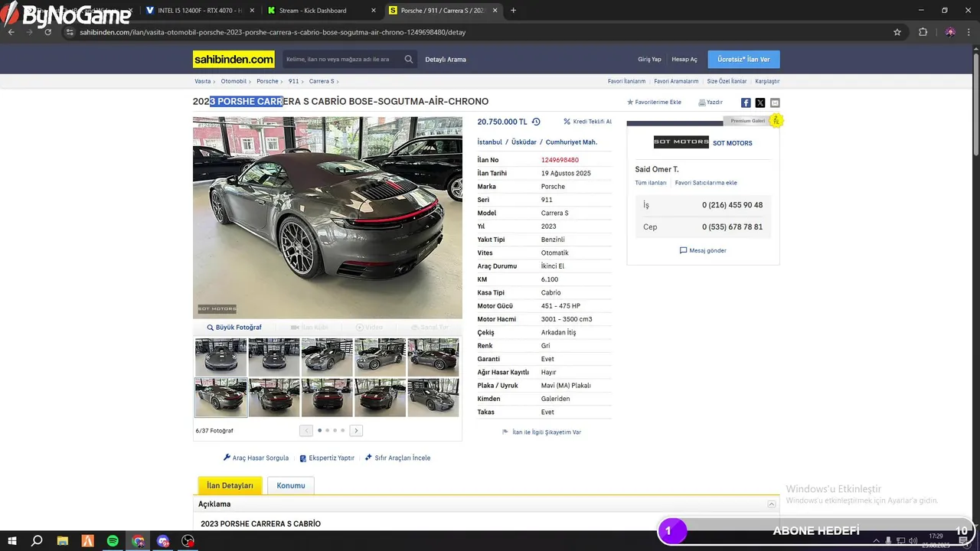
Task: Click Giriş Yap link
Action: [649, 59]
